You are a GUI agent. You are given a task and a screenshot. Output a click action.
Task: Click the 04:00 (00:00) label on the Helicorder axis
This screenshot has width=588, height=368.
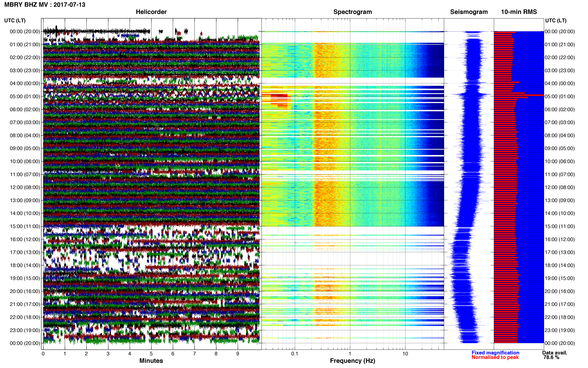25,83
